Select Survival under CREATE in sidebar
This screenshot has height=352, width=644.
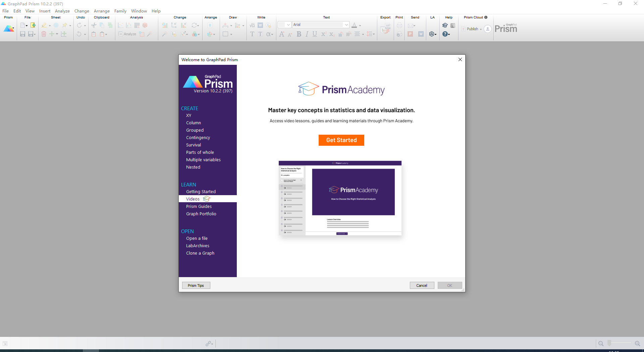click(194, 145)
